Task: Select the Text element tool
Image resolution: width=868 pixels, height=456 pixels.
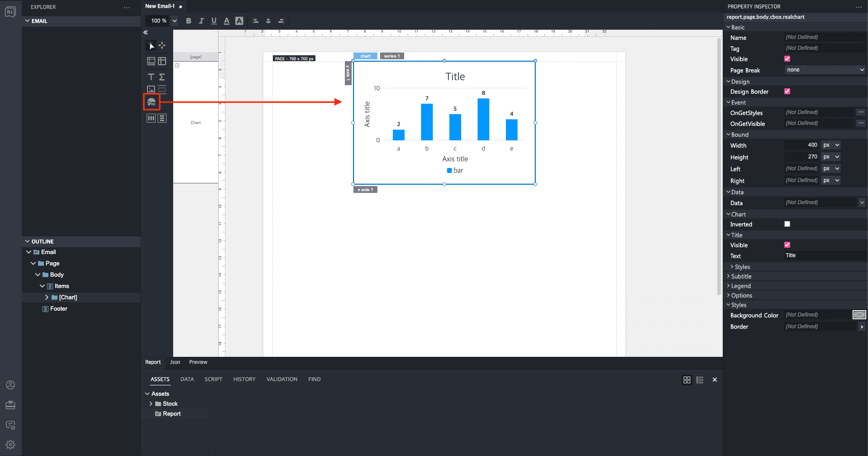Action: click(151, 77)
